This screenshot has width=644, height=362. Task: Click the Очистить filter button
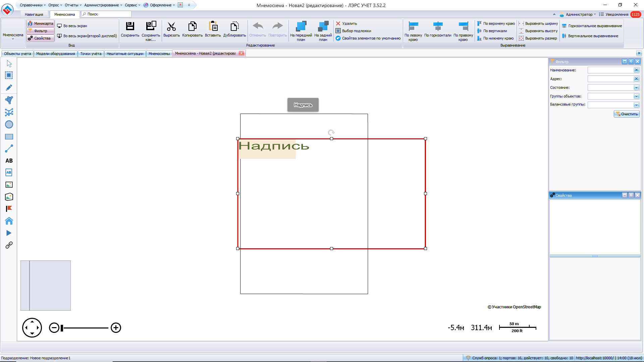coord(627,114)
